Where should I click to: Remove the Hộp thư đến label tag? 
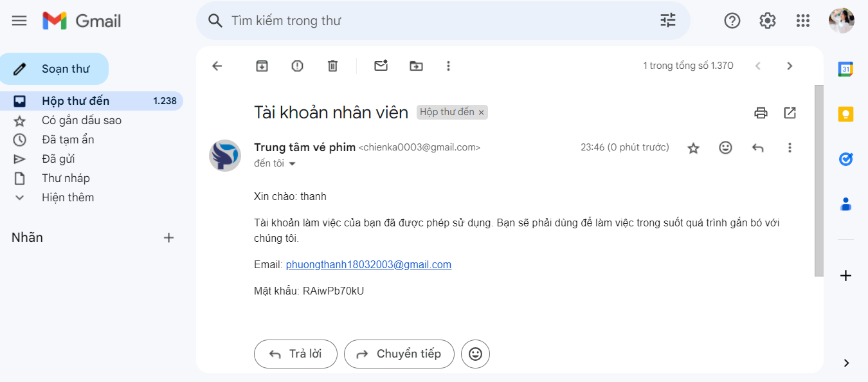click(481, 113)
